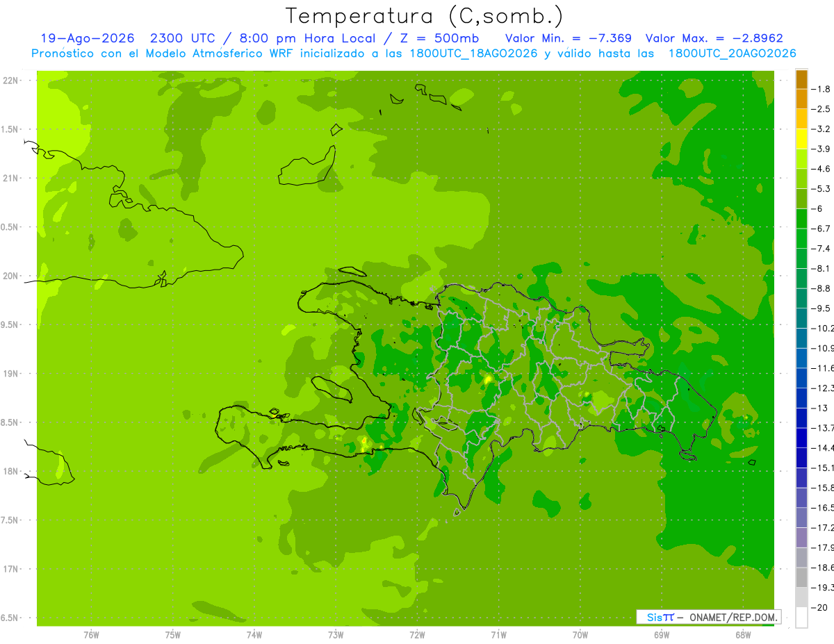Pick the dark orange swatch above -1.8

pyautogui.click(x=801, y=79)
